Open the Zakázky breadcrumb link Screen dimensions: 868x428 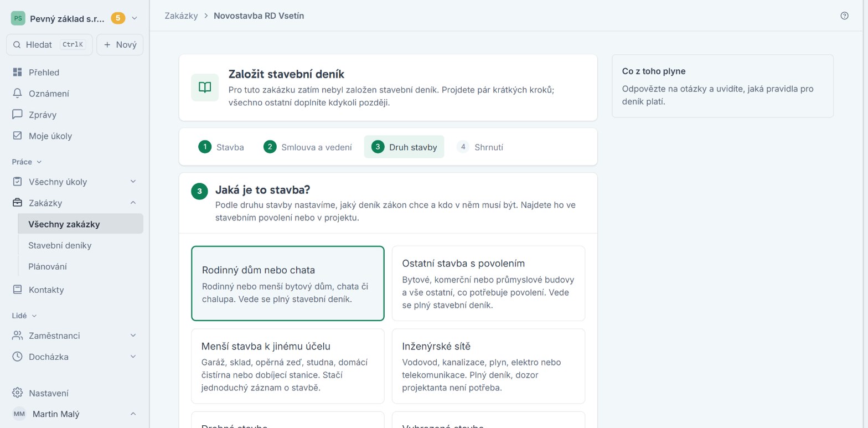click(x=181, y=16)
